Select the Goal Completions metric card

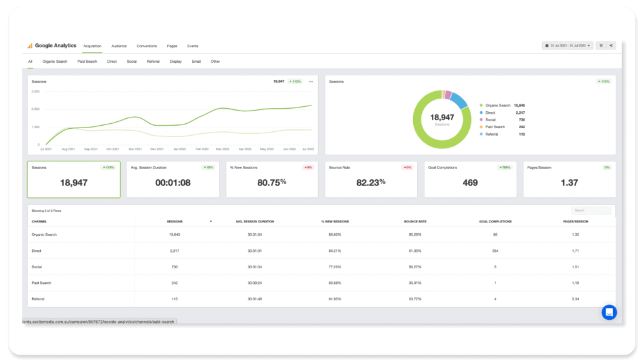coord(470,179)
